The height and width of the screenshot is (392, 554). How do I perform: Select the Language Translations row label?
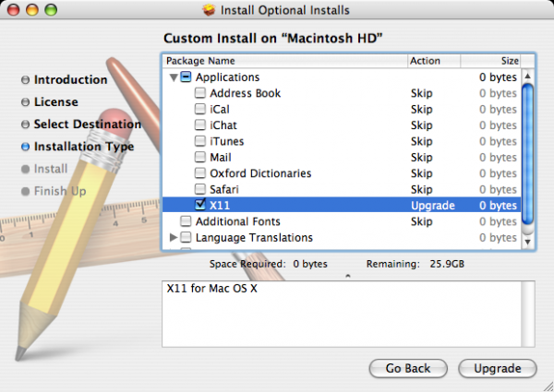(x=254, y=238)
